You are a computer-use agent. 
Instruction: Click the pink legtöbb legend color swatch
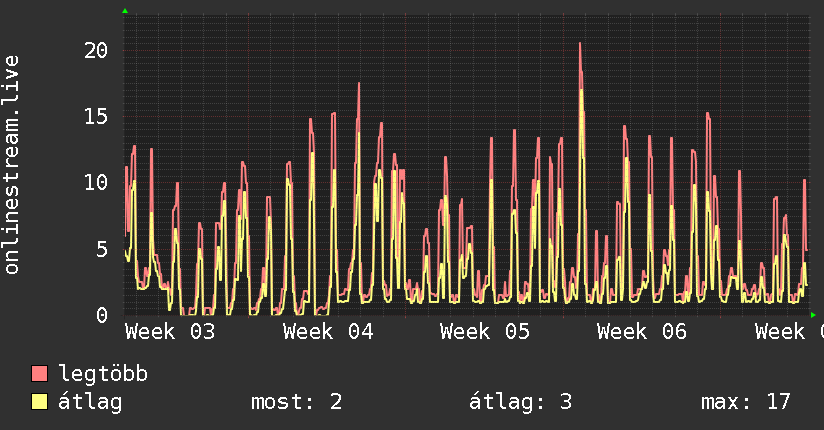[x=39, y=373]
